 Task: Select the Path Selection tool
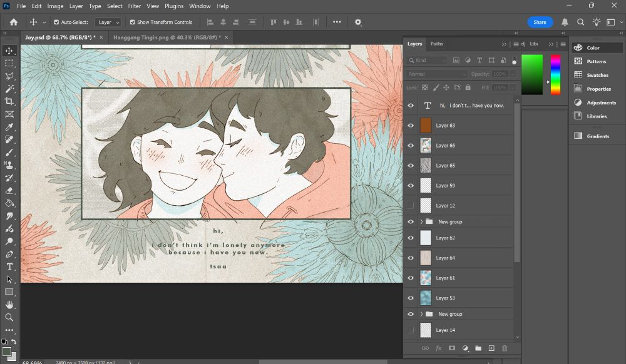point(9,280)
